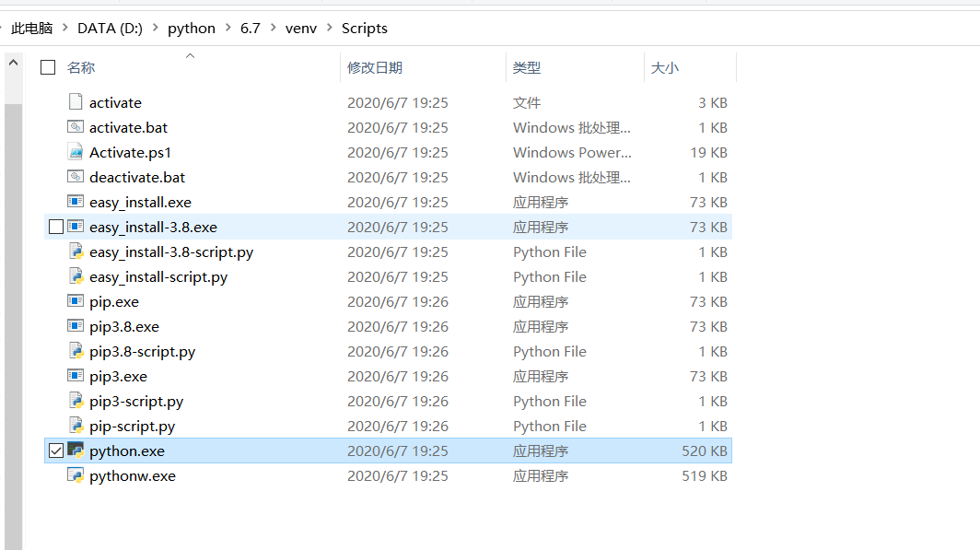Select the pip-script.py Python file icon

(x=76, y=426)
